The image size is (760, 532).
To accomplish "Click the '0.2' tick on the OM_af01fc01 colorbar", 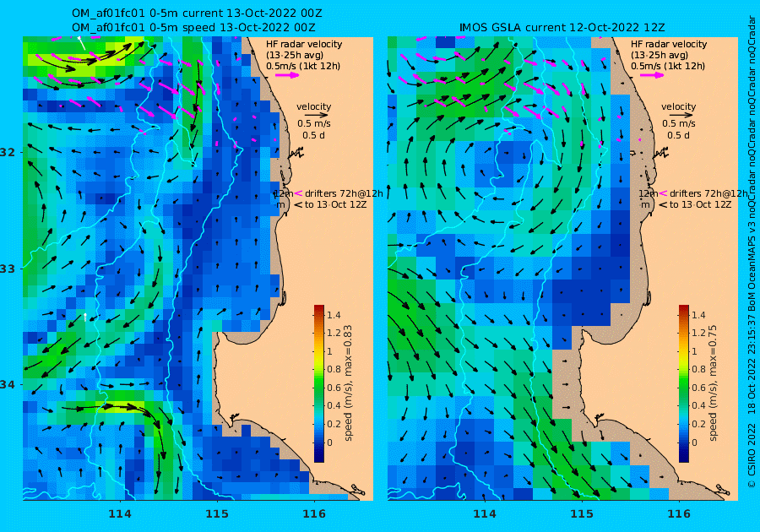I will [334, 424].
